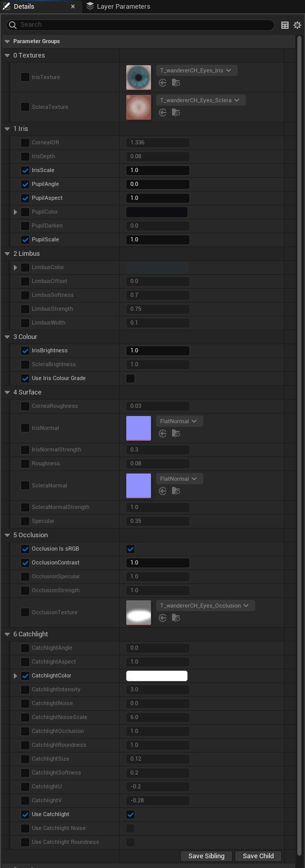Use selected asset for ScleraTexture
Screen dimensions: 305x868
pyautogui.click(x=163, y=112)
